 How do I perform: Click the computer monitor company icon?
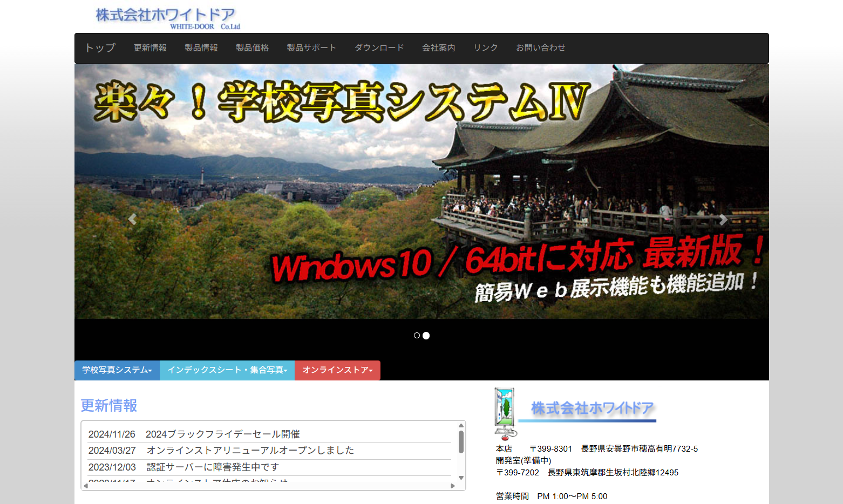[505, 412]
